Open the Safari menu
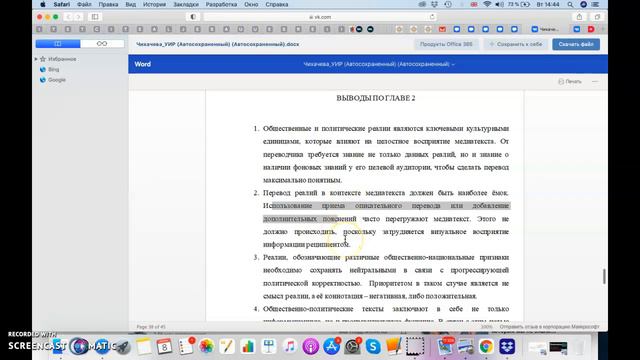 click(x=62, y=4)
